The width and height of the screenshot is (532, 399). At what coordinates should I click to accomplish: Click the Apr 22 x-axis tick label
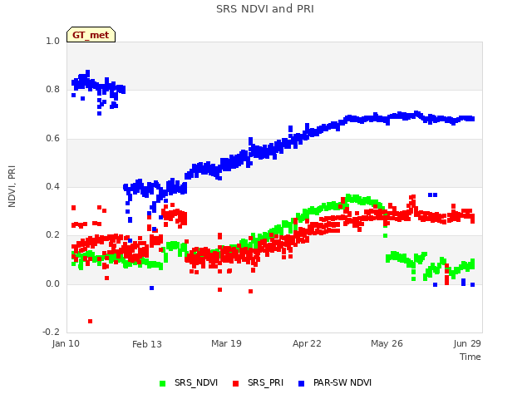(x=307, y=343)
